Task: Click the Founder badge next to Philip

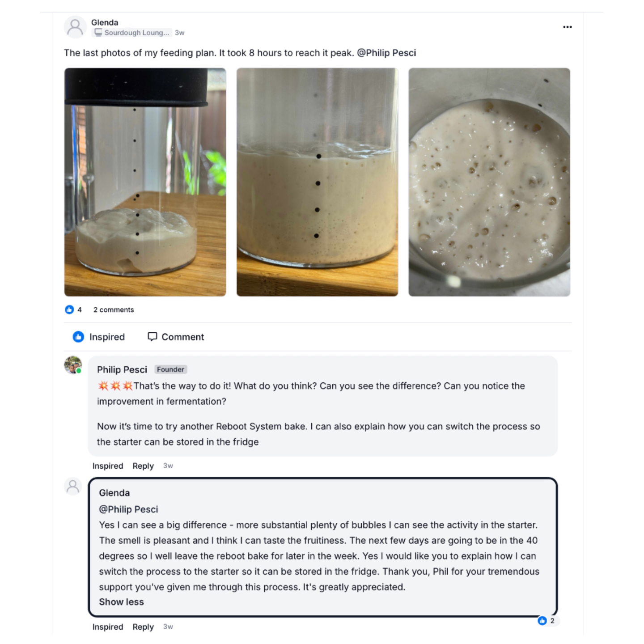Action: pos(170,369)
